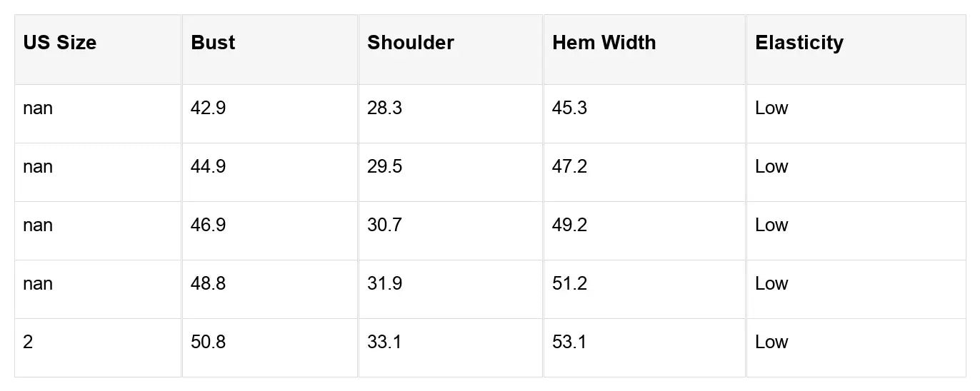
Task: Click the shoulder value 28.3
Action: click(x=385, y=108)
